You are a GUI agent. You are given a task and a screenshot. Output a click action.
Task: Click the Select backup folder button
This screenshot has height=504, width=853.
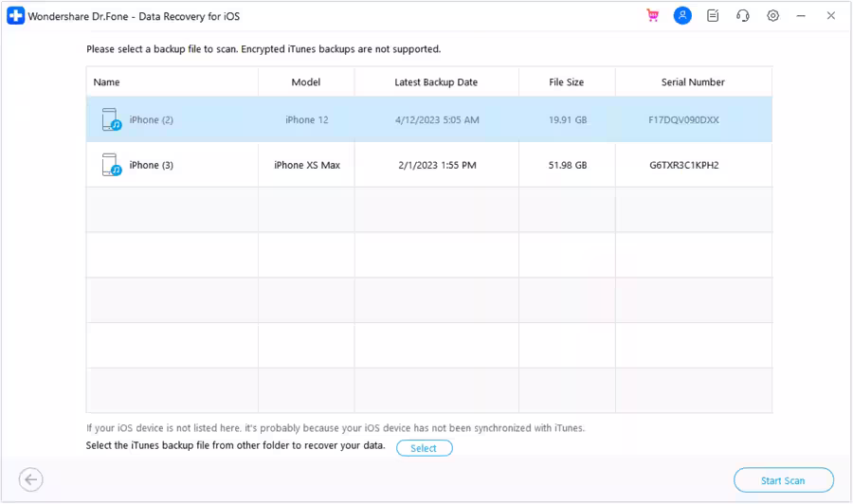424,448
